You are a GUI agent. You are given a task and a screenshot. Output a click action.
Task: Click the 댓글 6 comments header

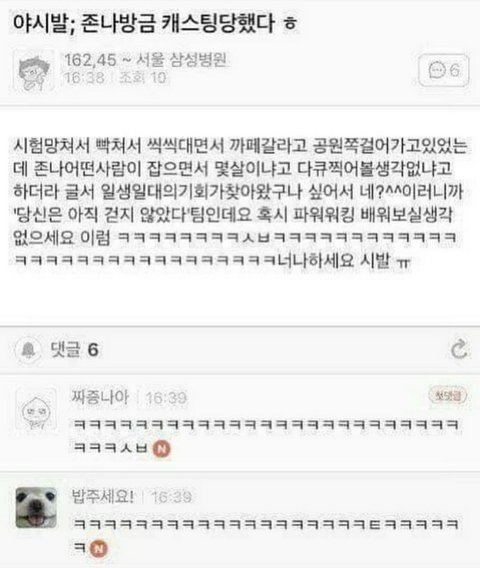[75, 350]
